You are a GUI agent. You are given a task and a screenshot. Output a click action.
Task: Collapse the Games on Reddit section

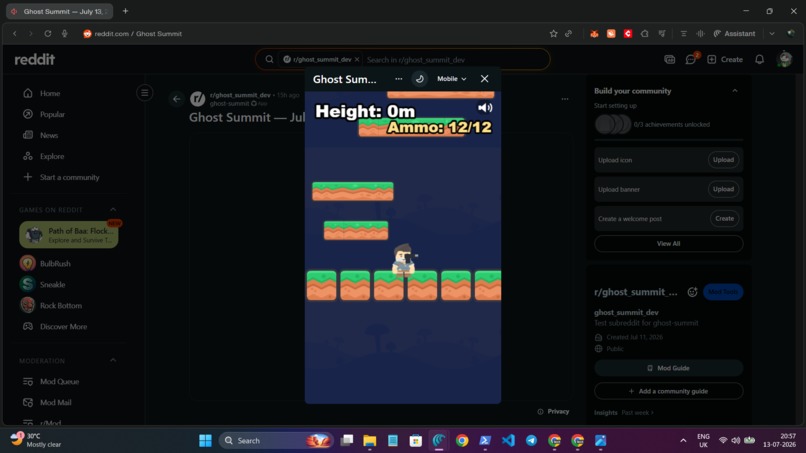pyautogui.click(x=113, y=209)
